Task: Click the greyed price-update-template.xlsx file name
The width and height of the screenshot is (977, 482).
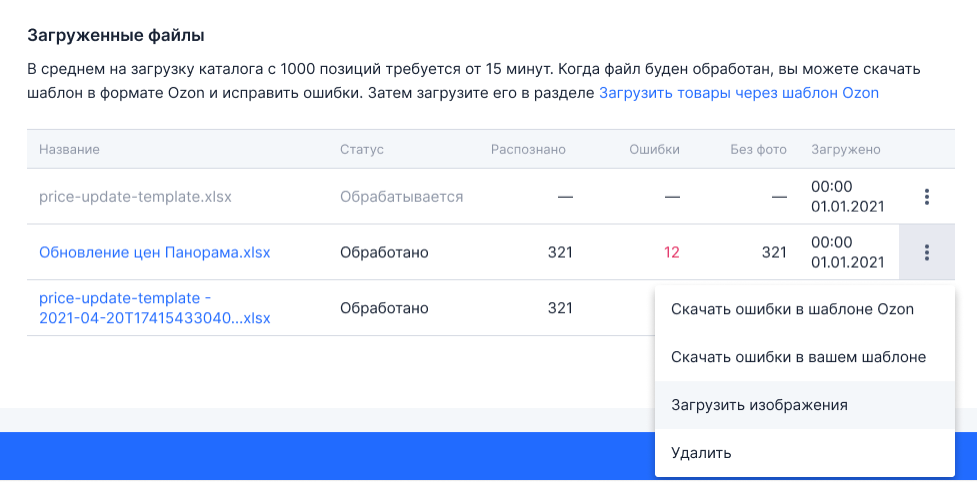Action: 135,197
